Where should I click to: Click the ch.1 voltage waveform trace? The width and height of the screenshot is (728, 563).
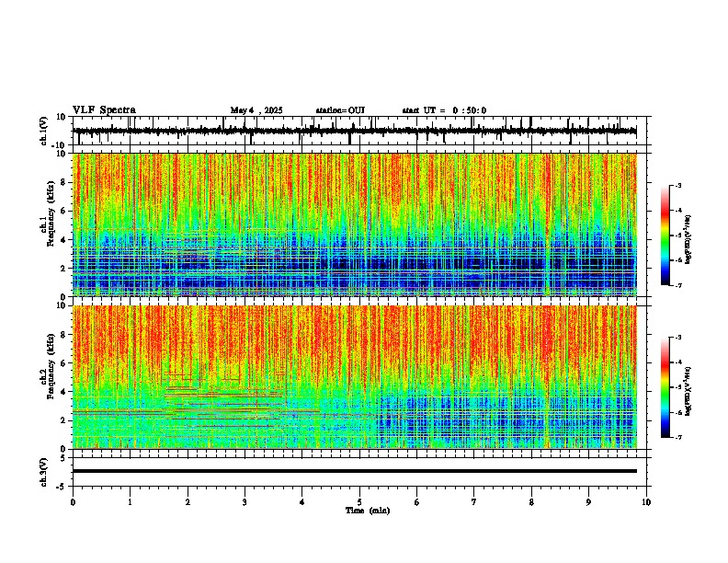(x=354, y=131)
